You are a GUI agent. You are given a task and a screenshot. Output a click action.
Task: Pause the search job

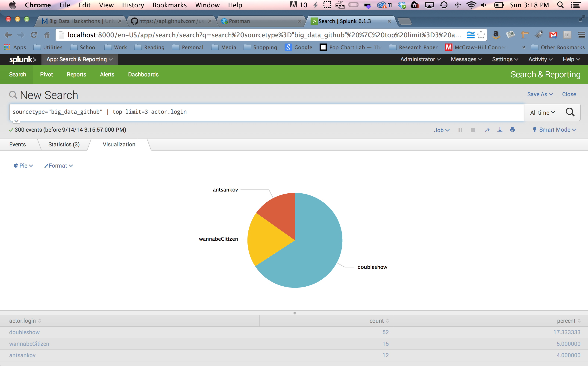click(x=460, y=130)
